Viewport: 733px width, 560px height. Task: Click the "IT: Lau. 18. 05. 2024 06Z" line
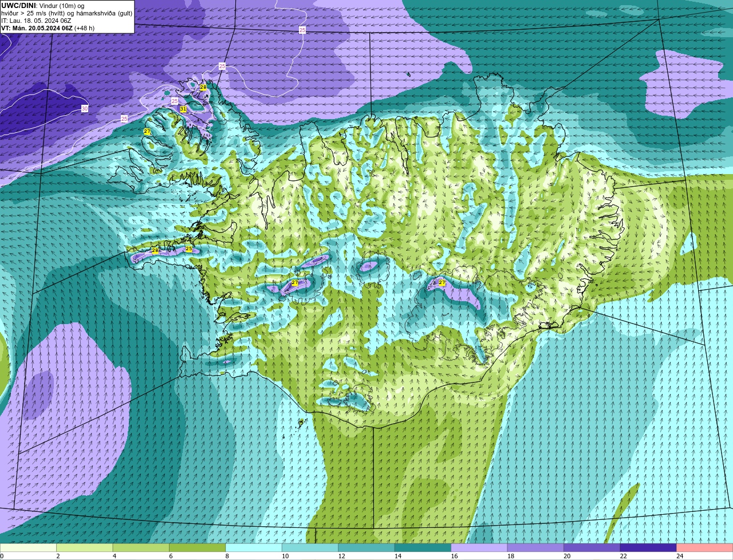[x=36, y=21]
